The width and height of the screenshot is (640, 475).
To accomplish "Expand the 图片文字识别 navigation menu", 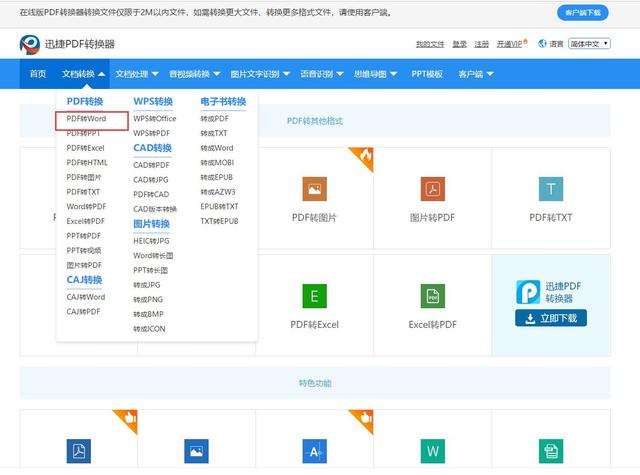I will pos(260,74).
